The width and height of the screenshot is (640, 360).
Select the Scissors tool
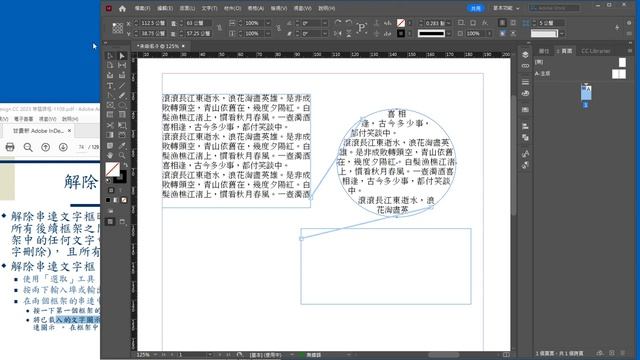click(x=110, y=125)
